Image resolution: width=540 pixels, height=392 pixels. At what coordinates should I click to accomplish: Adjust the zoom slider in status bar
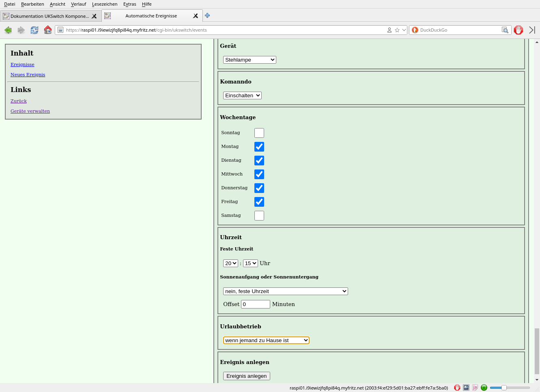click(x=504, y=388)
